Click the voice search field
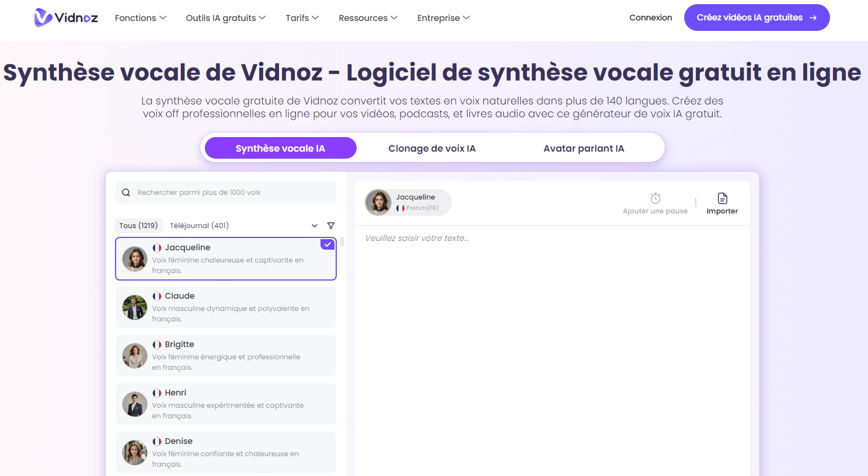 point(226,192)
